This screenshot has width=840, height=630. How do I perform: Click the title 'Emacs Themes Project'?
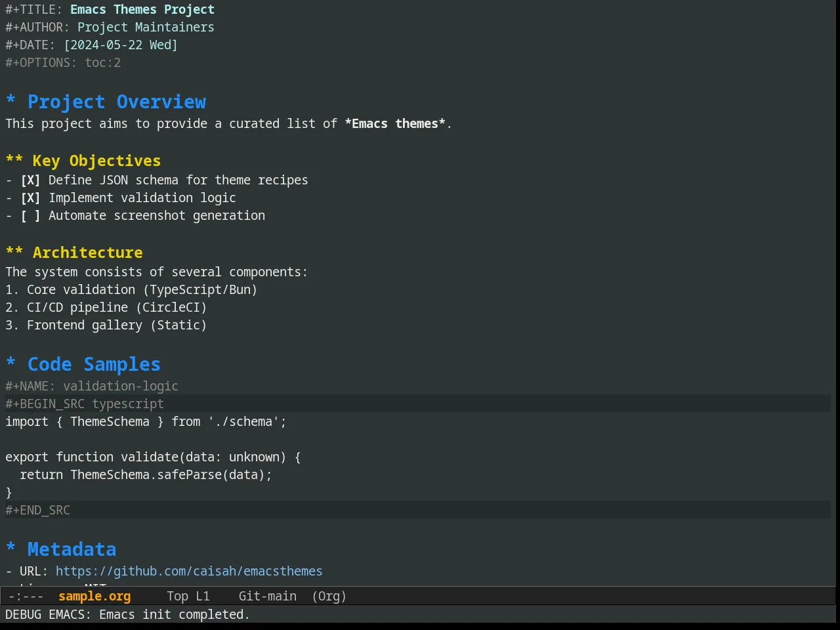[142, 10]
